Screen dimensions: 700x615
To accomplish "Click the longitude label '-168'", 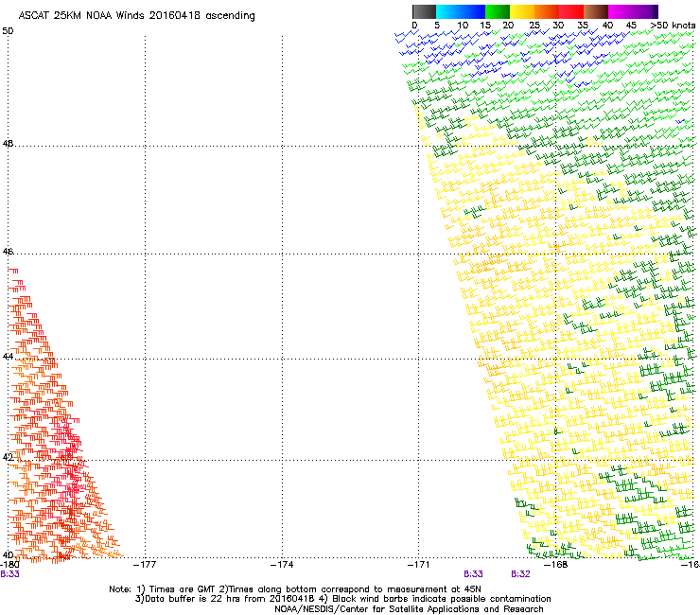I will pyautogui.click(x=556, y=565).
